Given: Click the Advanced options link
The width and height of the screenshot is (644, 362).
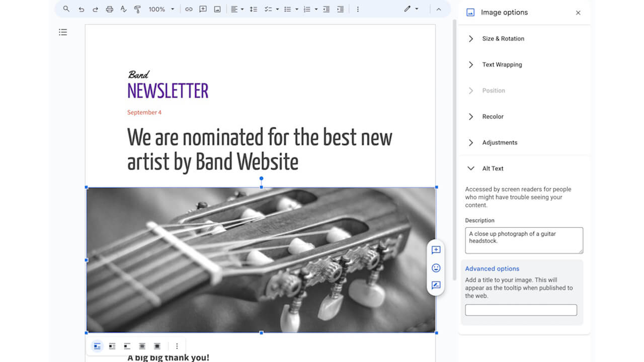Looking at the screenshot, I should coord(492,268).
